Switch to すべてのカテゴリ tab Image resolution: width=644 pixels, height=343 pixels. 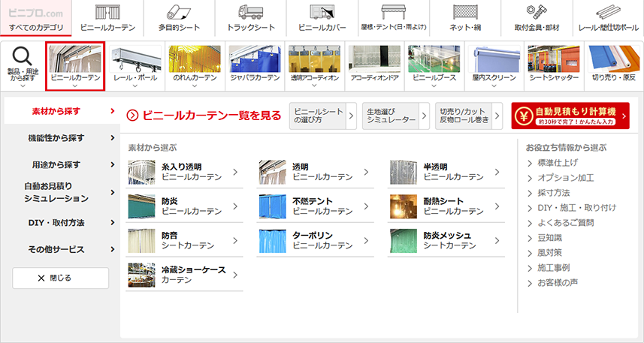point(36,18)
